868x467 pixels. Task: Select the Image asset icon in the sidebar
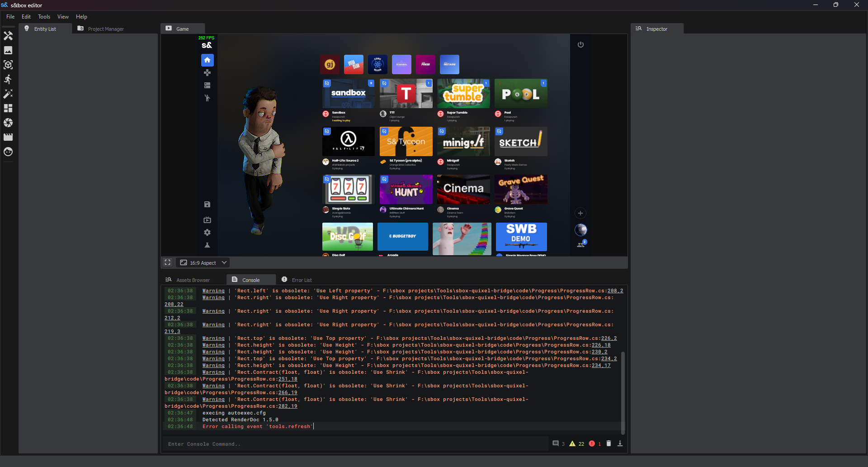8,50
